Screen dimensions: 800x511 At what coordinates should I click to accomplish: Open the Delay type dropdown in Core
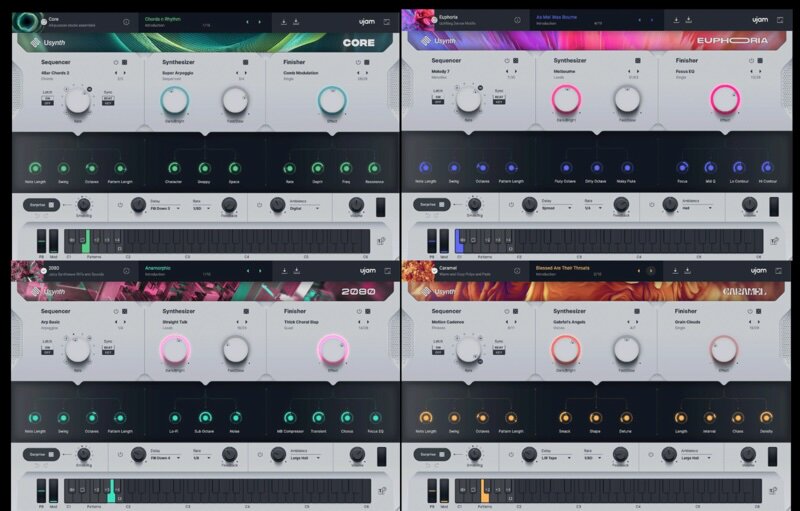click(x=163, y=208)
